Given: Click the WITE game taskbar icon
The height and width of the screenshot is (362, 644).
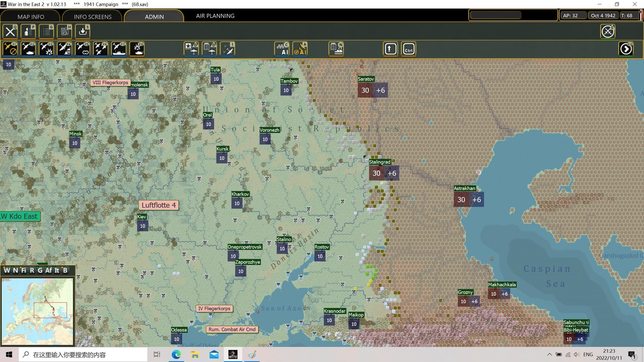Looking at the screenshot, I should (x=233, y=355).
